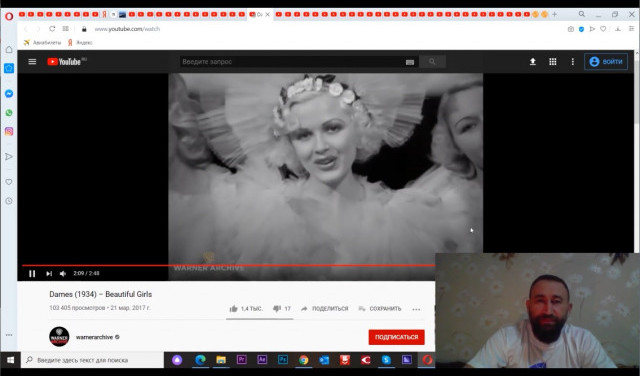Click the ВОЙТИ sign-in button
The width and height of the screenshot is (640, 376).
(x=606, y=62)
